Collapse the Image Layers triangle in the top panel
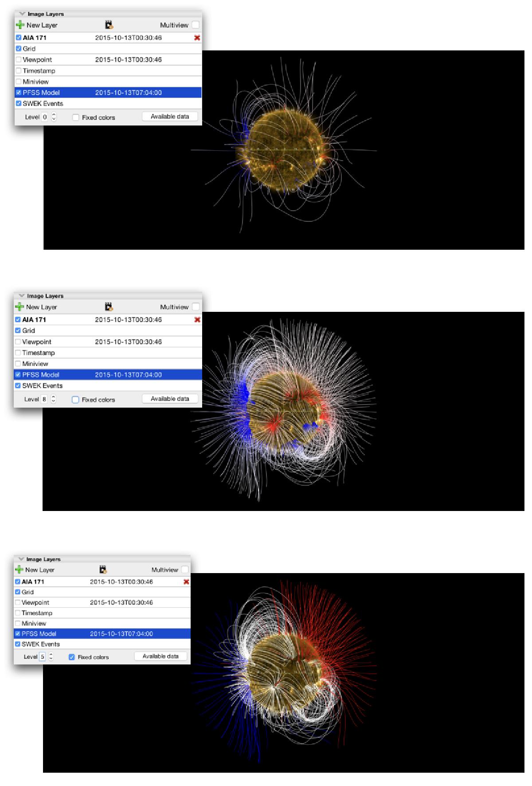This screenshot has height=786, width=532. (x=22, y=14)
